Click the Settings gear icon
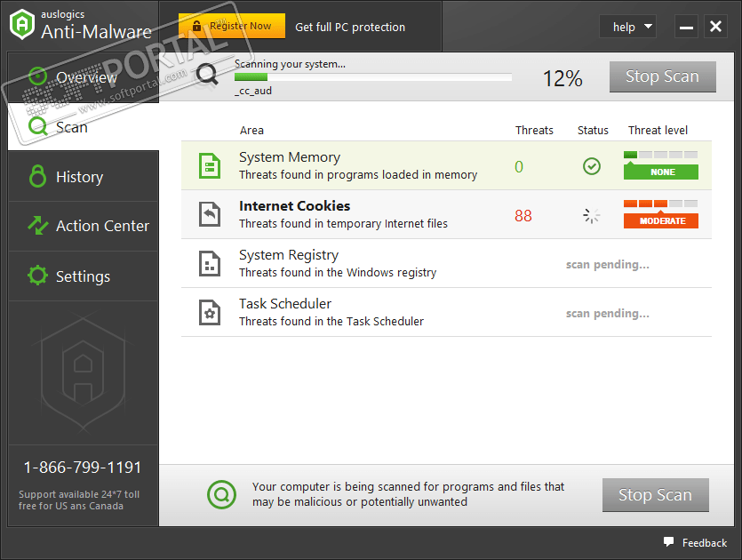Viewport: 742px width, 560px height. (38, 276)
